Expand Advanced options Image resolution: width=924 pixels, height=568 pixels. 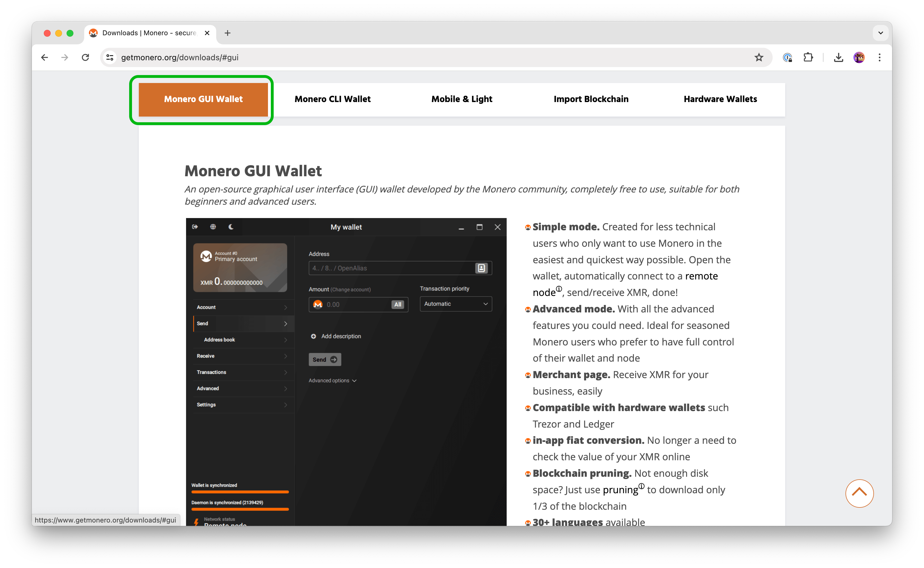(x=332, y=381)
